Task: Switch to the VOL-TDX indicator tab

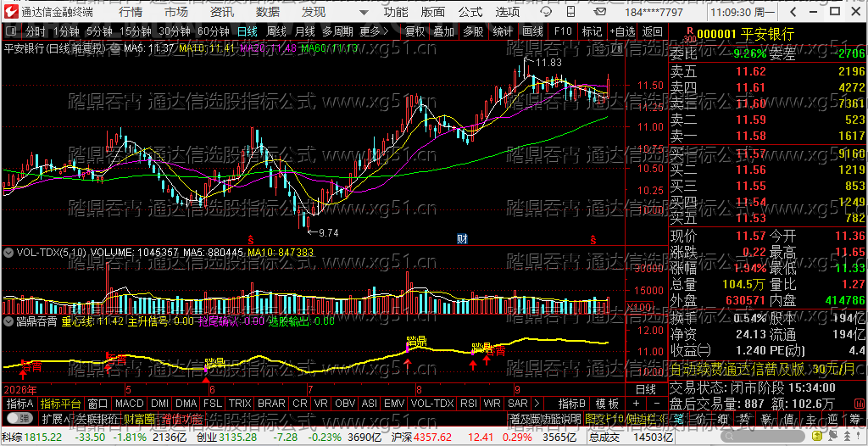Action: pyautogui.click(x=432, y=404)
